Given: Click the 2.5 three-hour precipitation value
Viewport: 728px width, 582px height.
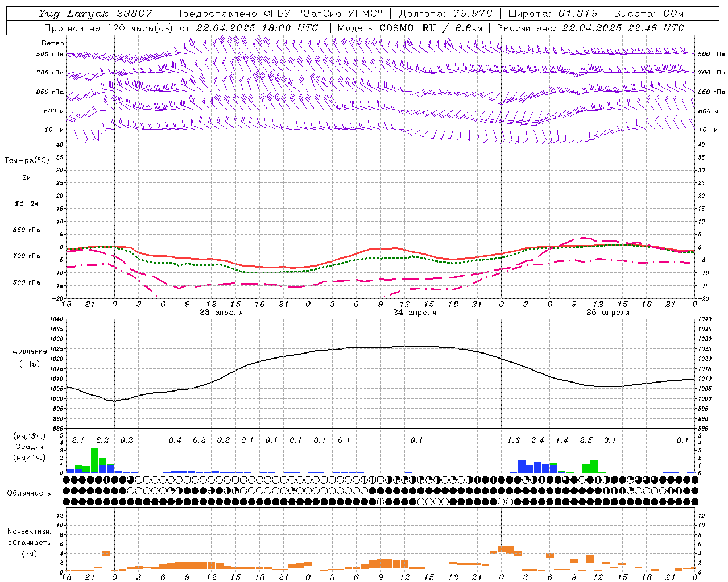Looking at the screenshot, I should 586,440.
